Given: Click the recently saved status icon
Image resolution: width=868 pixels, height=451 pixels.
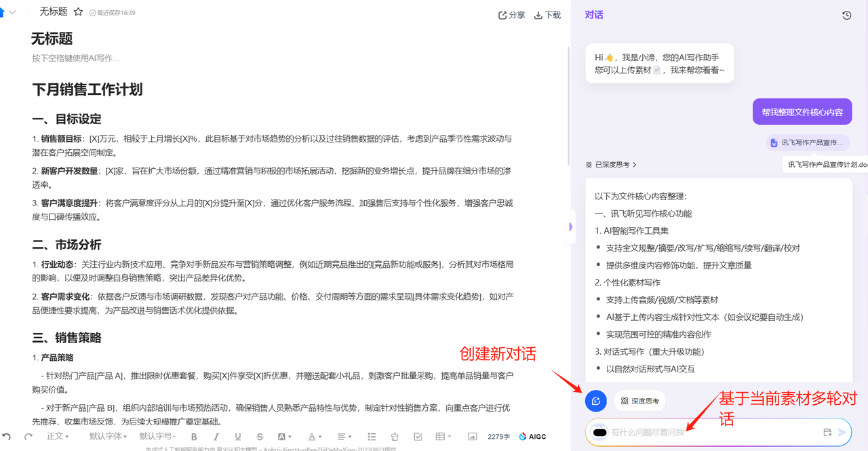Looking at the screenshot, I should click(x=92, y=13).
